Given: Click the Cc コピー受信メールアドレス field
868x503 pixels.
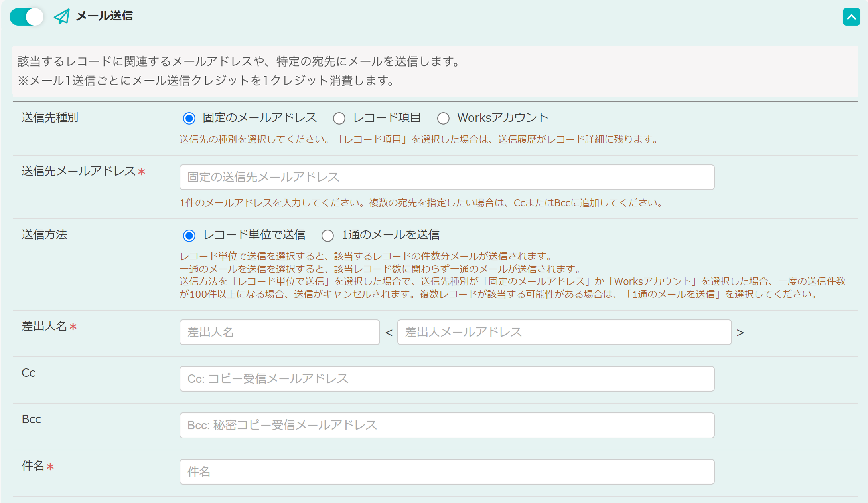Looking at the screenshot, I should tap(447, 379).
